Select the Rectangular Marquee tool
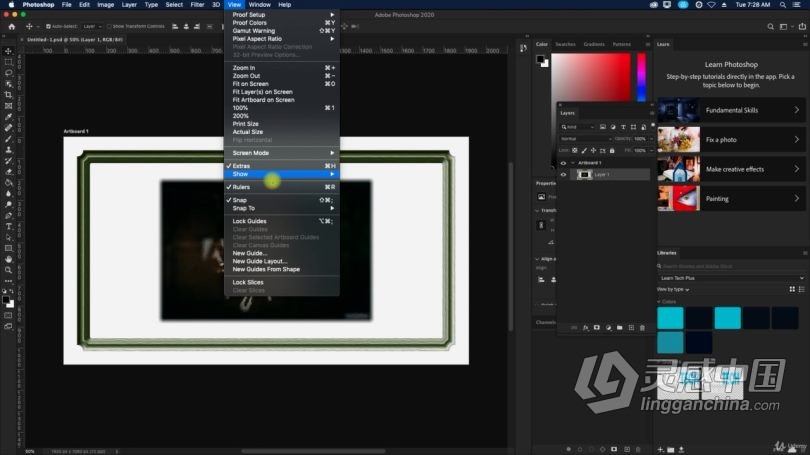Viewport: 810px width, 455px height. pos(8,62)
